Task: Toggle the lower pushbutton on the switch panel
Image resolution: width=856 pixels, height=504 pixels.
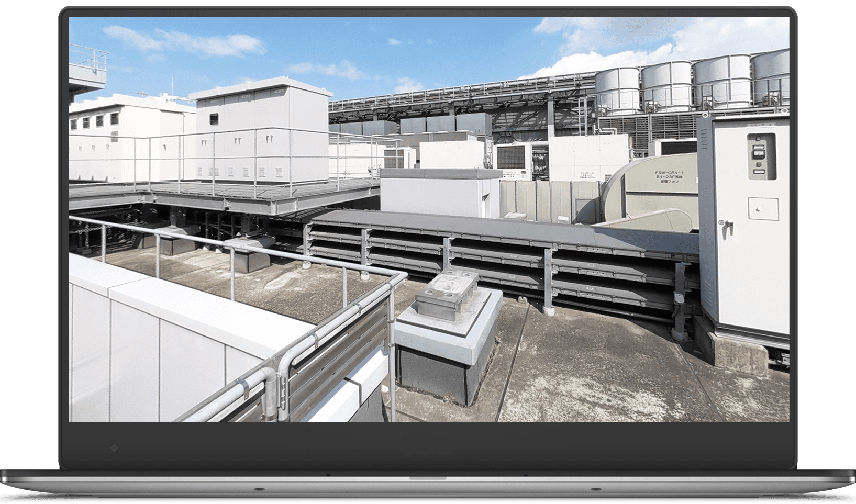Action: click(x=759, y=171)
